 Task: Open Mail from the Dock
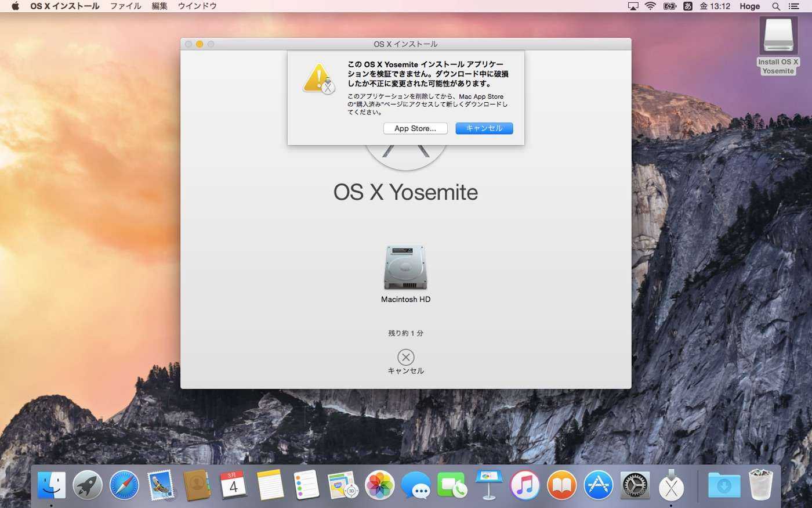tap(161, 485)
